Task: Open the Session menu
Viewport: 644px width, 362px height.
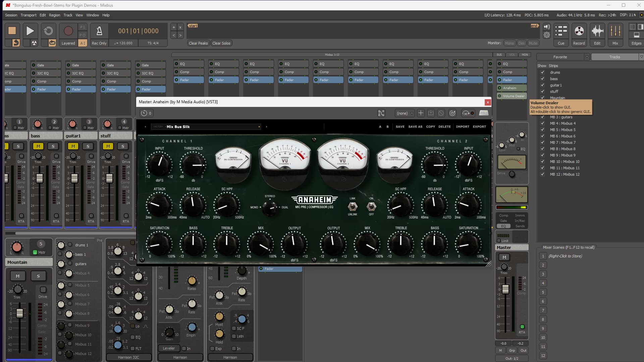Action: tap(11, 15)
